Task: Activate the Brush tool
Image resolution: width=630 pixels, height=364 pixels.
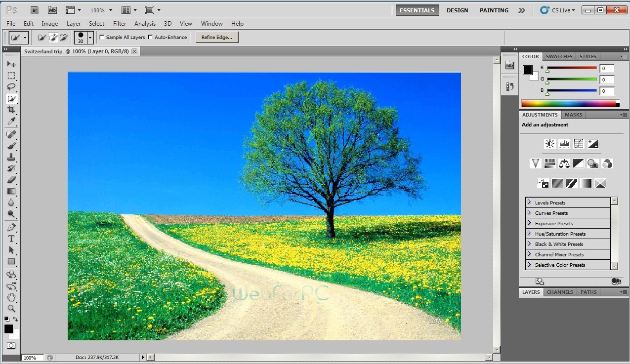Action: pyautogui.click(x=12, y=145)
